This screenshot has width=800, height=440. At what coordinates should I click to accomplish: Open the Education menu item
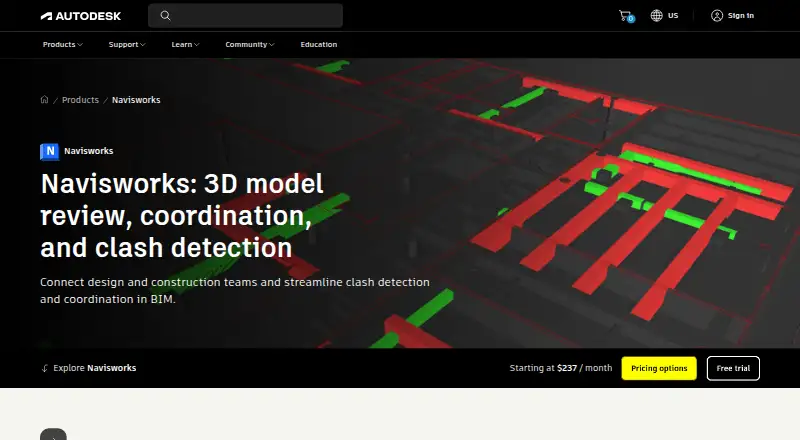pyautogui.click(x=319, y=44)
